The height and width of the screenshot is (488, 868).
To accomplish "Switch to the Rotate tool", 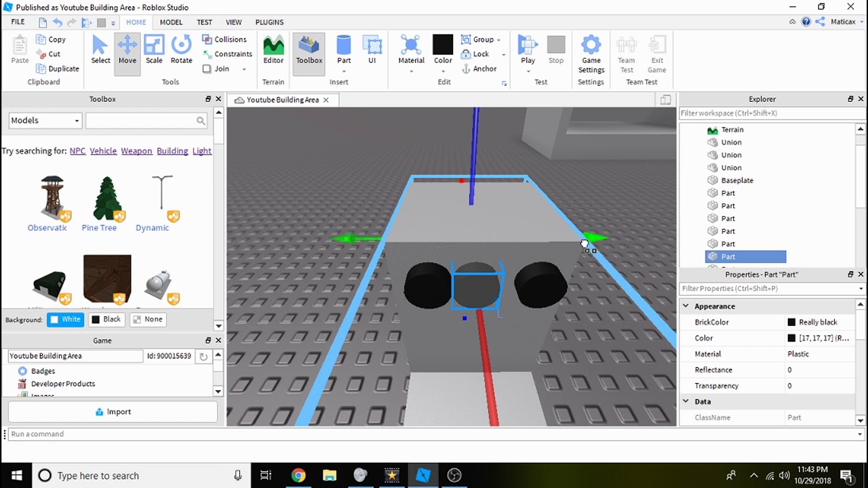I will (181, 49).
